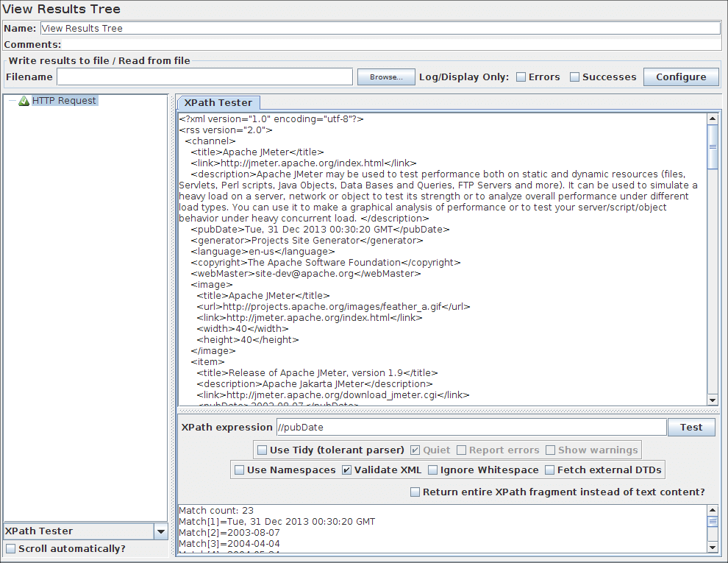This screenshot has width=728, height=563.
Task: Open the Configure dialog
Action: (680, 77)
